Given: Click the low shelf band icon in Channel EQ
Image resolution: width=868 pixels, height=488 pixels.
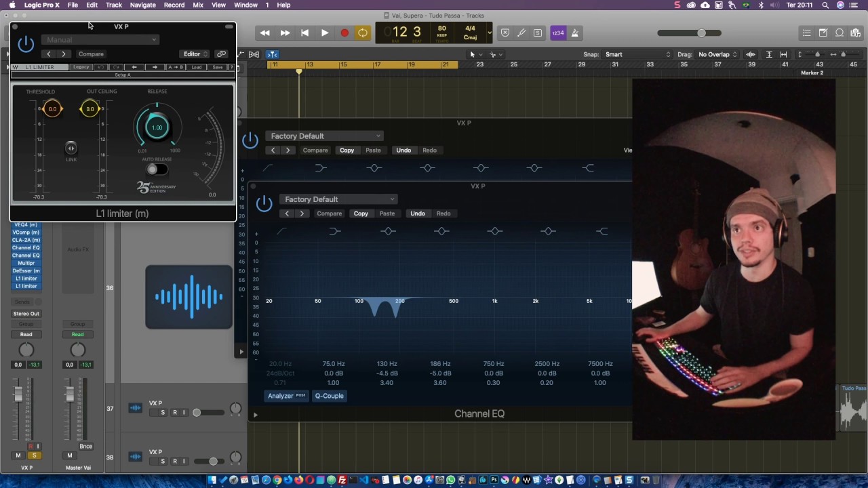Looking at the screenshot, I should 334,231.
